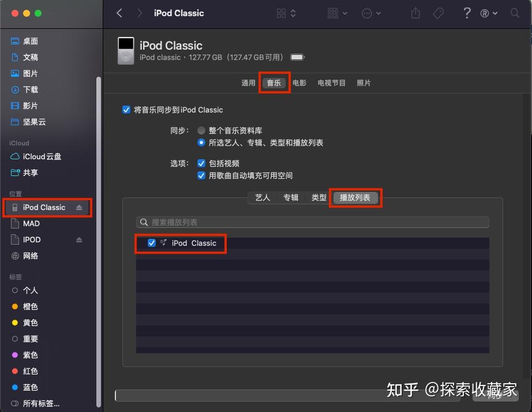
Task: Click the 橙色 tag color swatch
Action: (x=14, y=306)
